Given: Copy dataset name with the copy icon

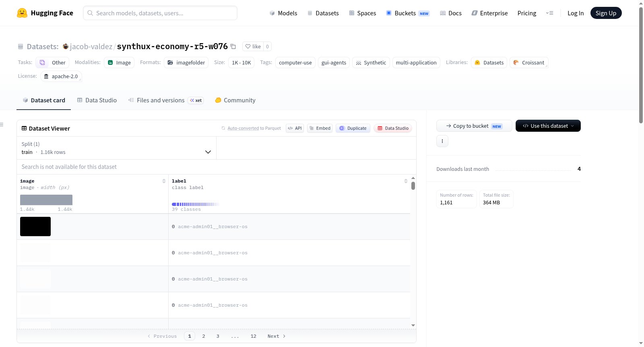Looking at the screenshot, I should point(233,46).
